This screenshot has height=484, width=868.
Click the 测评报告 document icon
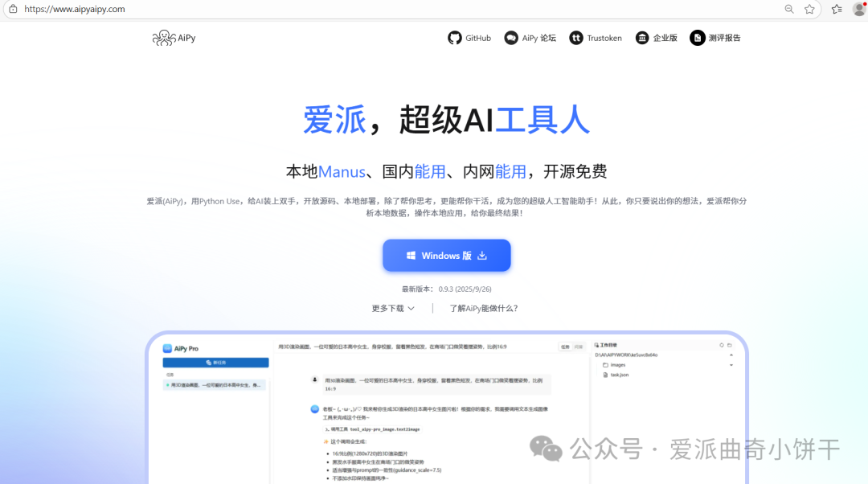tap(697, 38)
